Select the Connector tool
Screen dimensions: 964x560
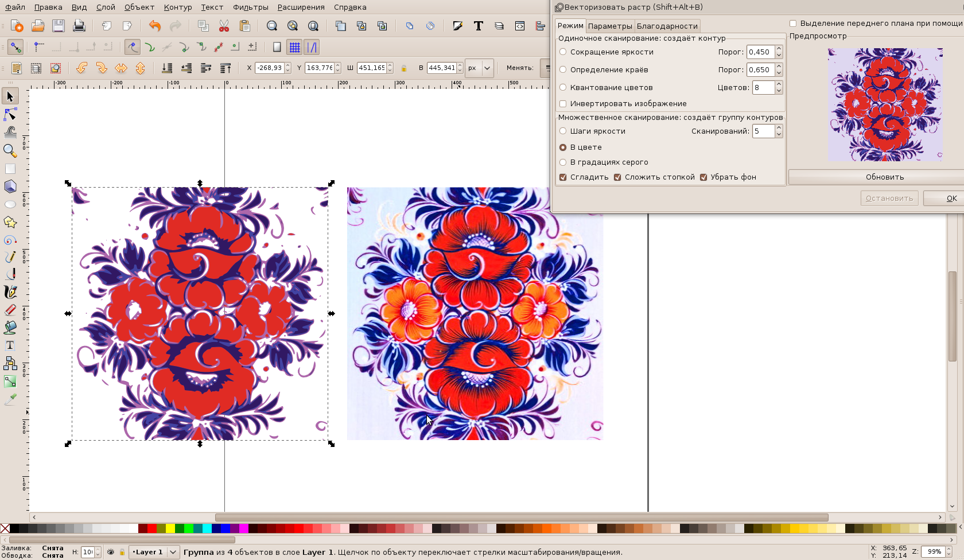coord(10,363)
